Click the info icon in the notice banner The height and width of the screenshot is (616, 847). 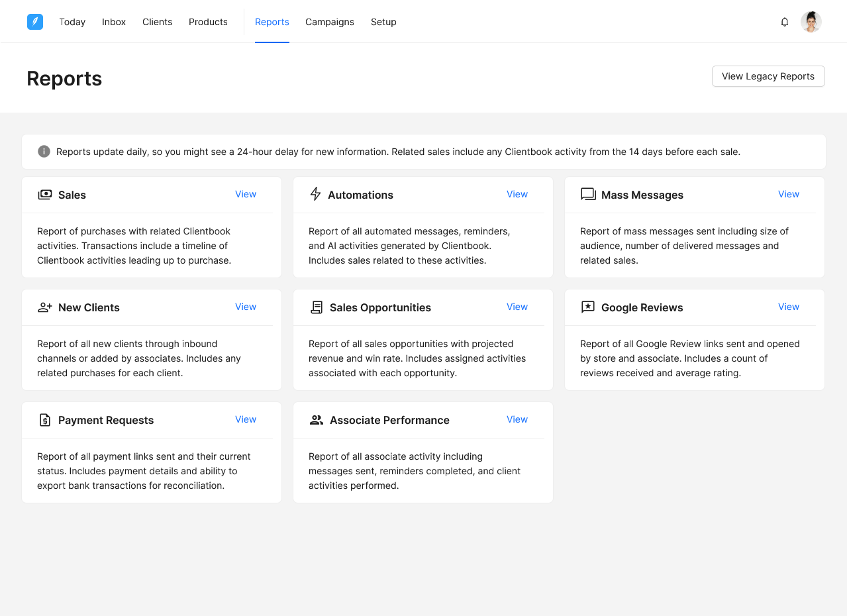pos(44,152)
